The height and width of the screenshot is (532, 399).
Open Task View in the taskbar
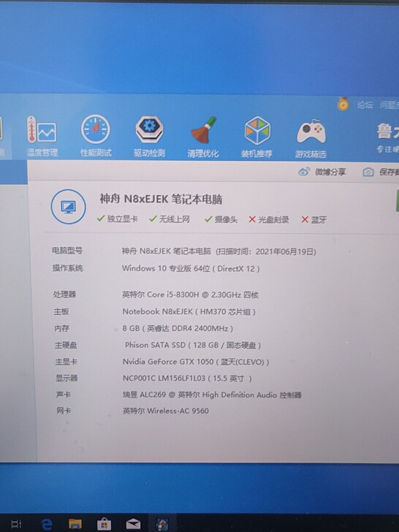click(x=16, y=524)
